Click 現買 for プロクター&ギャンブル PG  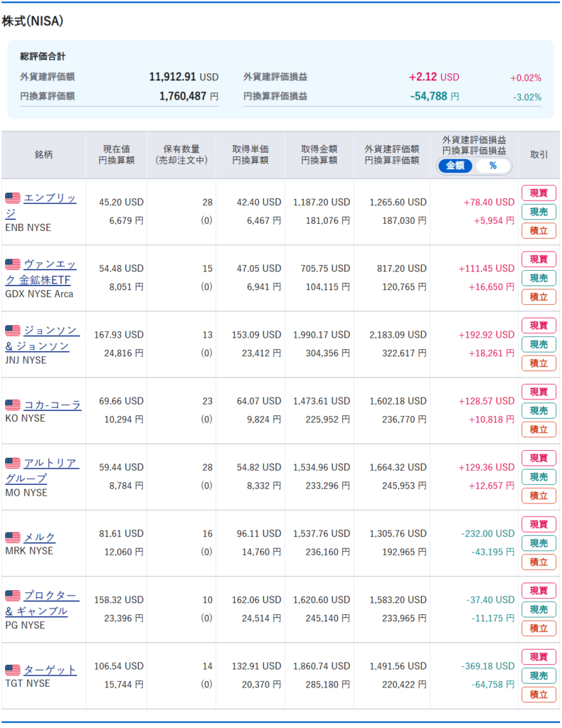539,591
